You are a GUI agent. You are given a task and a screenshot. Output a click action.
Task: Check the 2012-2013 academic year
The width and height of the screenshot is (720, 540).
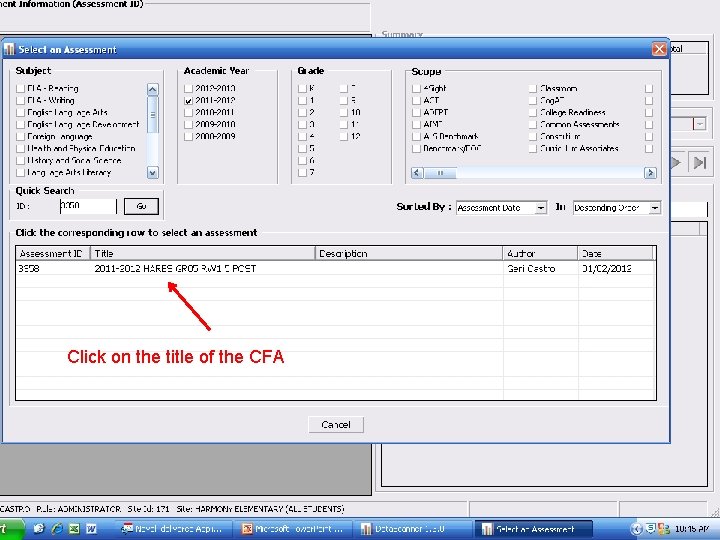pyautogui.click(x=188, y=89)
